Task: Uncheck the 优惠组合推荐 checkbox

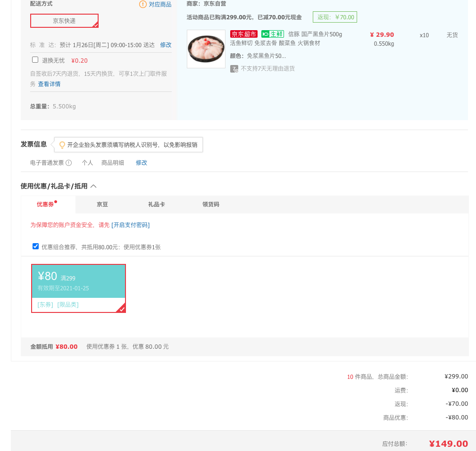Action: coord(35,246)
